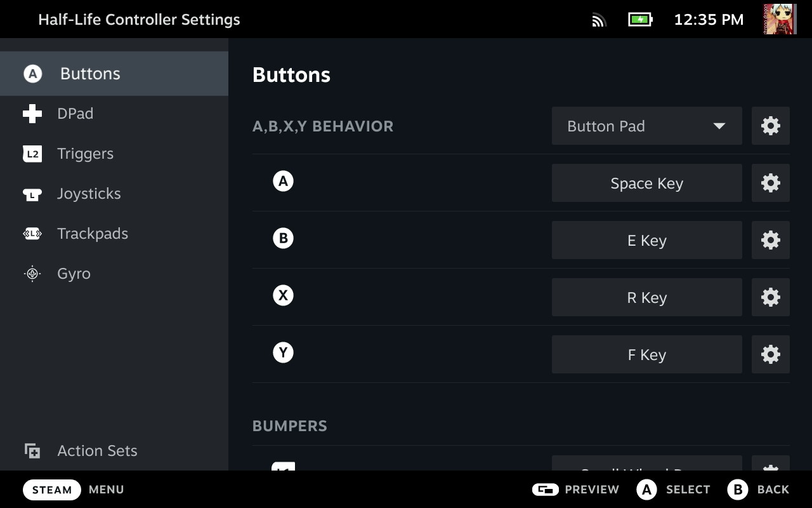Edit the E Key binding
Screen dimensions: 812x508
point(646,240)
